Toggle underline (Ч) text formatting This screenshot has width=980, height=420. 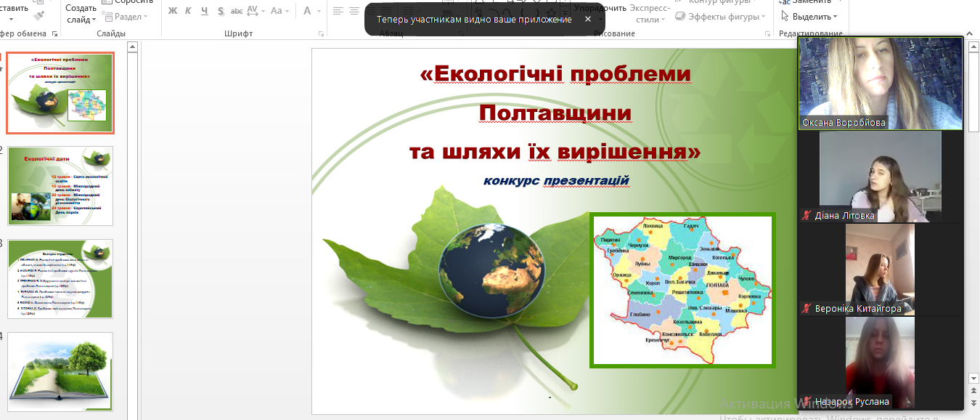point(204,11)
